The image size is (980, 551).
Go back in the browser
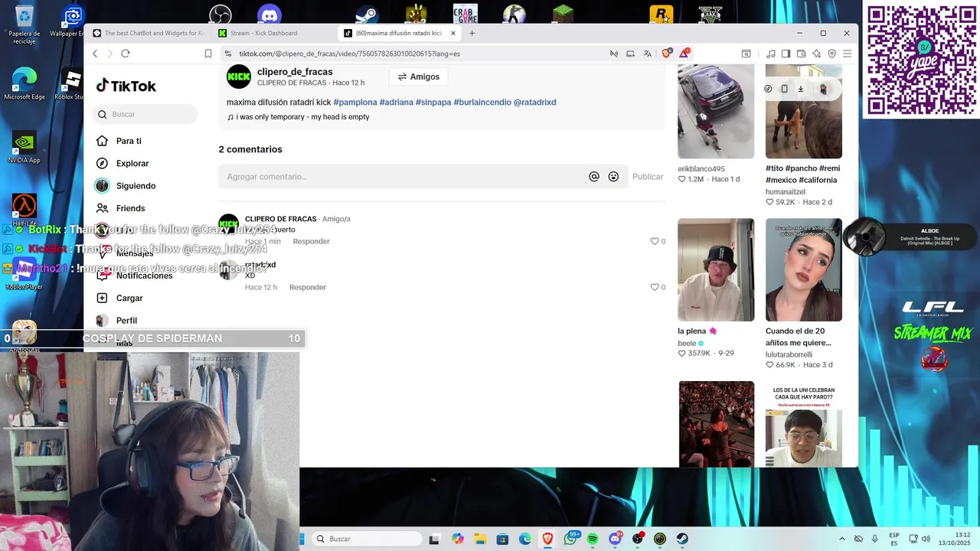pyautogui.click(x=95, y=54)
